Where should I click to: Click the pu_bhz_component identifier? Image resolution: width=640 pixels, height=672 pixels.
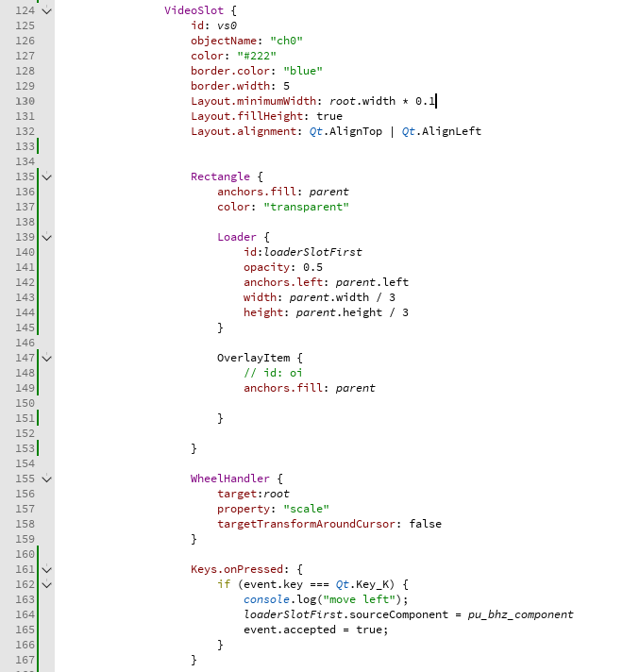pos(520,614)
